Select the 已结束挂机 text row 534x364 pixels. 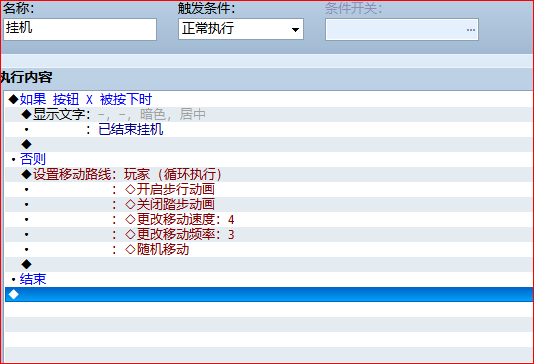[269, 129]
